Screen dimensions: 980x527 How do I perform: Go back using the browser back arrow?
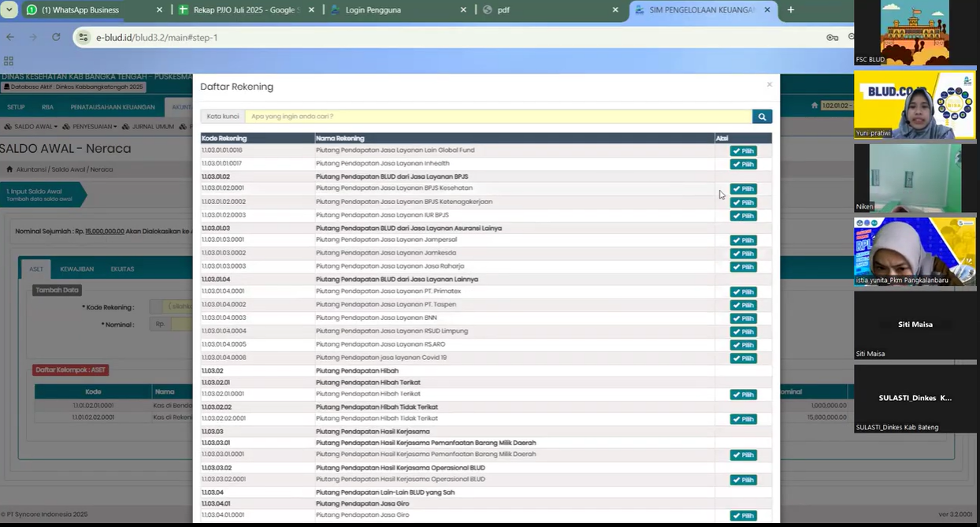[x=10, y=37]
